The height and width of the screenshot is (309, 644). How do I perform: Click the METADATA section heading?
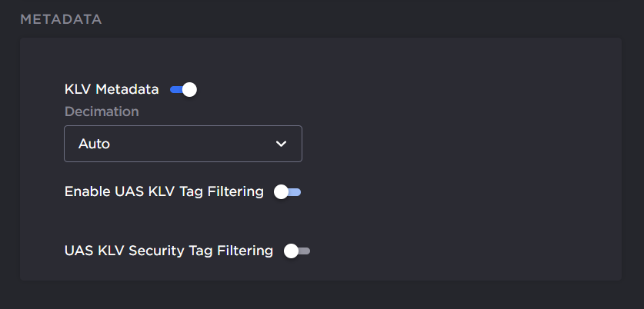click(x=61, y=19)
